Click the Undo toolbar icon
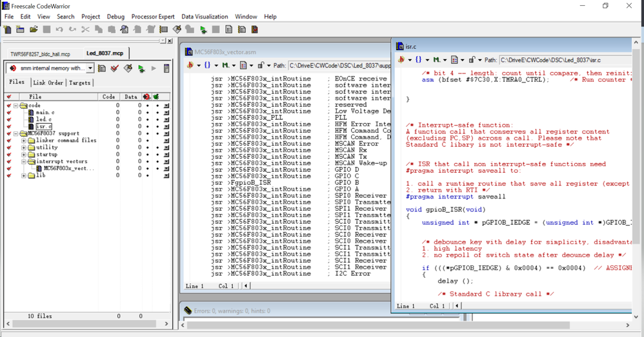Viewport: 644px width, 337px height. (x=59, y=30)
